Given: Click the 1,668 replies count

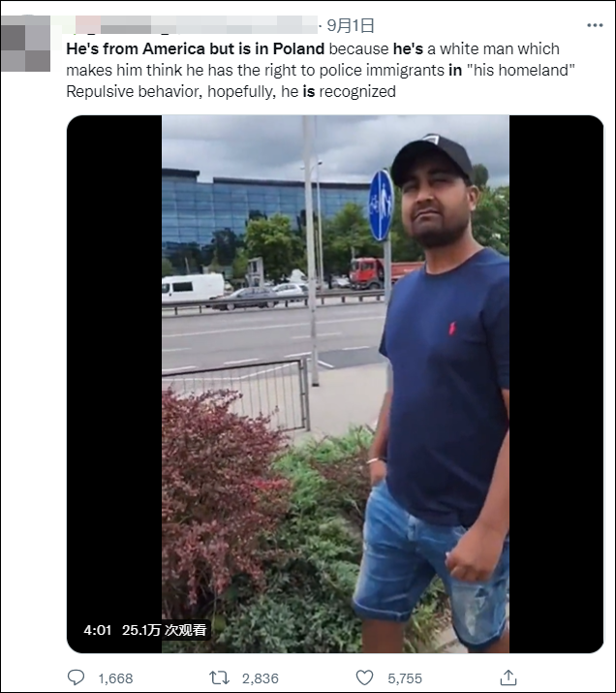Looking at the screenshot, I should [x=115, y=677].
